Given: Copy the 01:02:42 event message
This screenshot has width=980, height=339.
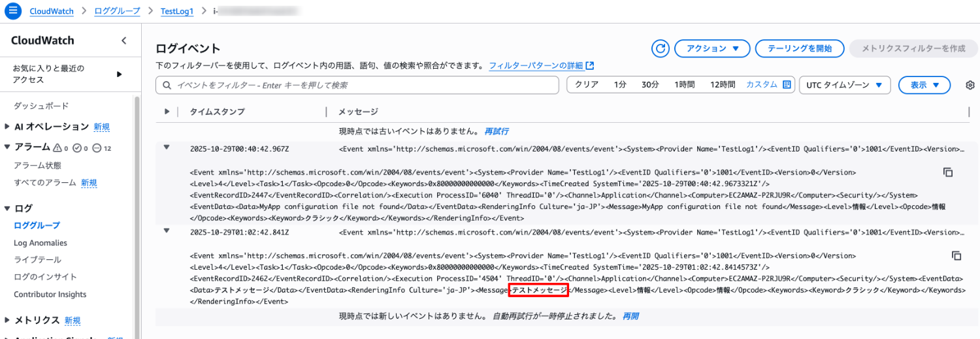Looking at the screenshot, I should tap(956, 255).
